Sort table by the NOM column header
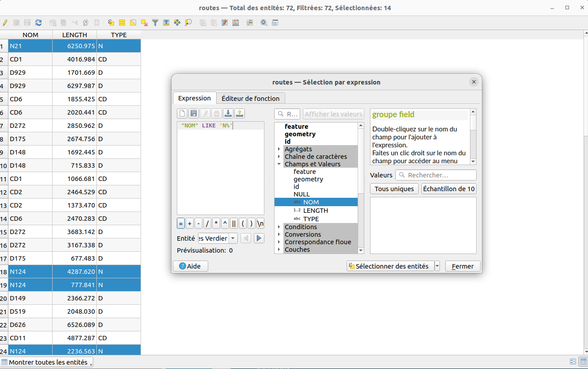 31,35
